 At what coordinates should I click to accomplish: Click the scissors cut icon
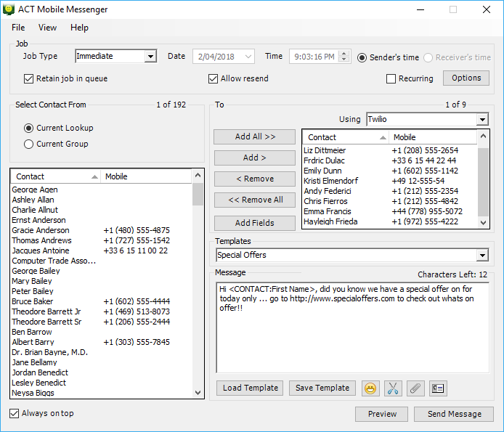[393, 388]
